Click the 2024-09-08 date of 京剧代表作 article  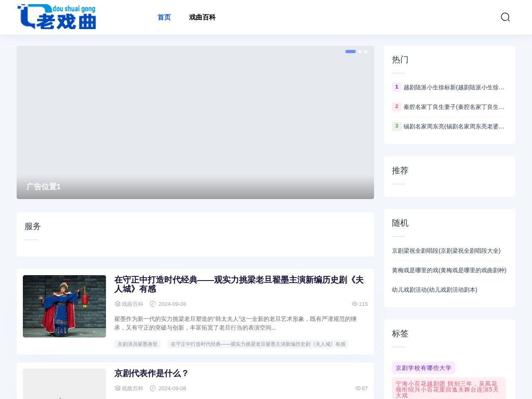tap(172, 388)
